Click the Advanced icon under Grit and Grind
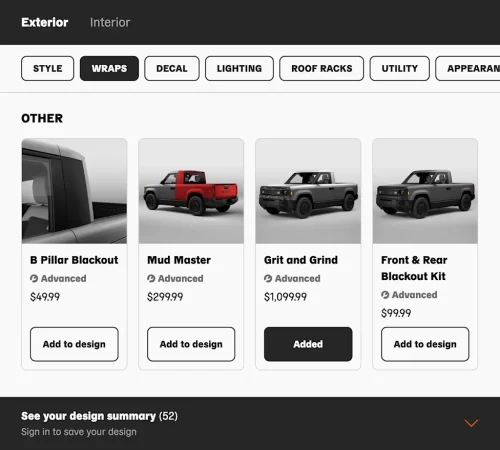 pos(268,278)
